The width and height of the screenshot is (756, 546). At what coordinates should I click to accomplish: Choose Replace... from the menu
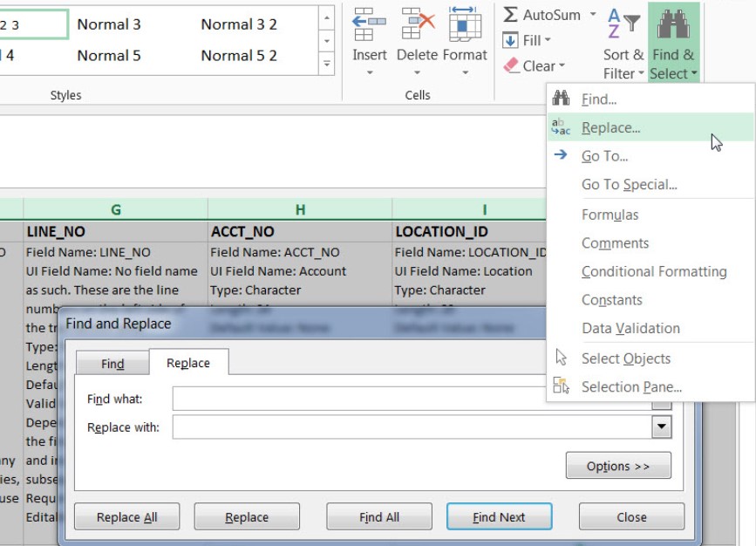[610, 127]
